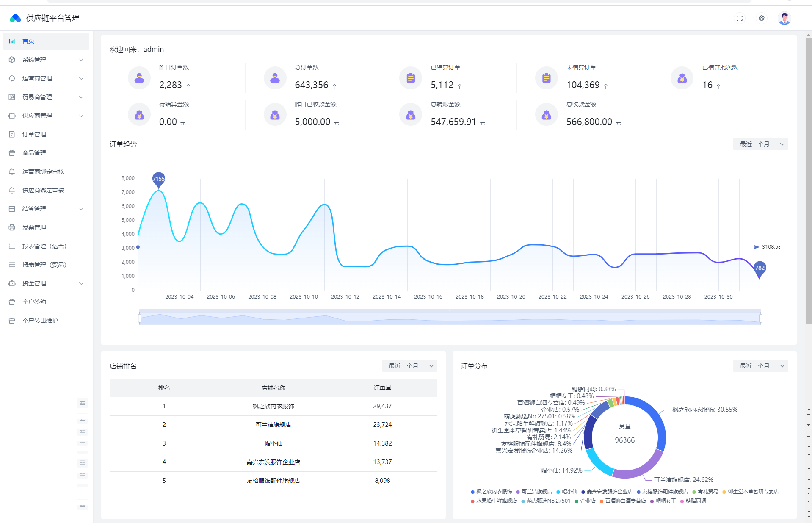Click the 系统管理 cube icon
812x523 pixels.
[x=12, y=60]
